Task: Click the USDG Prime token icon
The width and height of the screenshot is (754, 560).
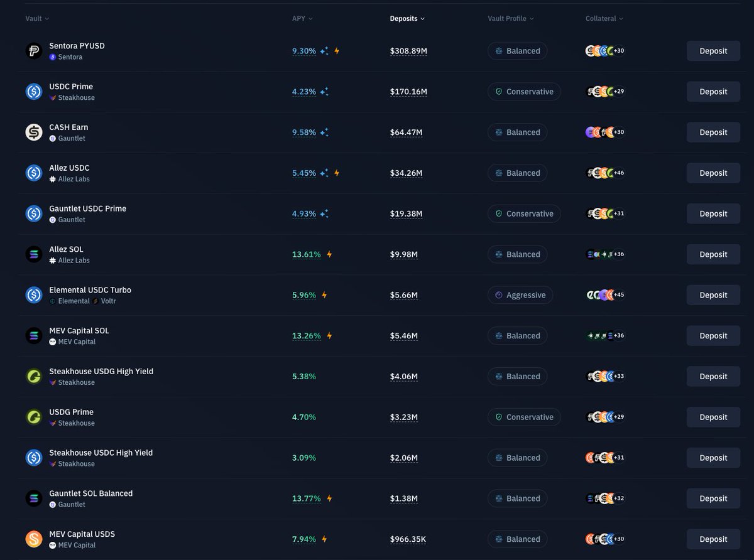Action: [x=34, y=417]
